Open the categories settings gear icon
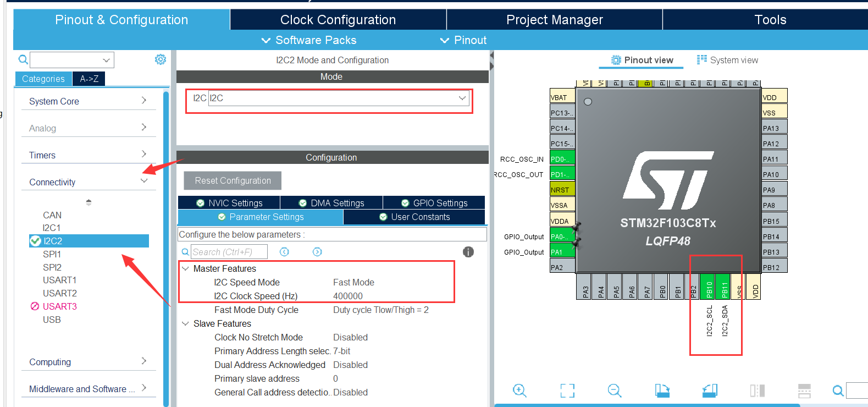Image resolution: width=868 pixels, height=407 pixels. click(x=160, y=59)
